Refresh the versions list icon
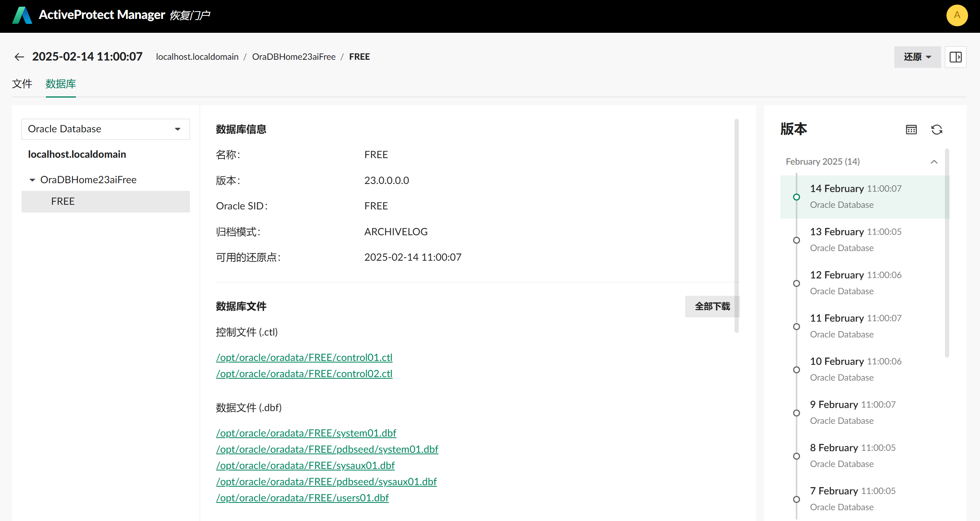 pyautogui.click(x=937, y=130)
